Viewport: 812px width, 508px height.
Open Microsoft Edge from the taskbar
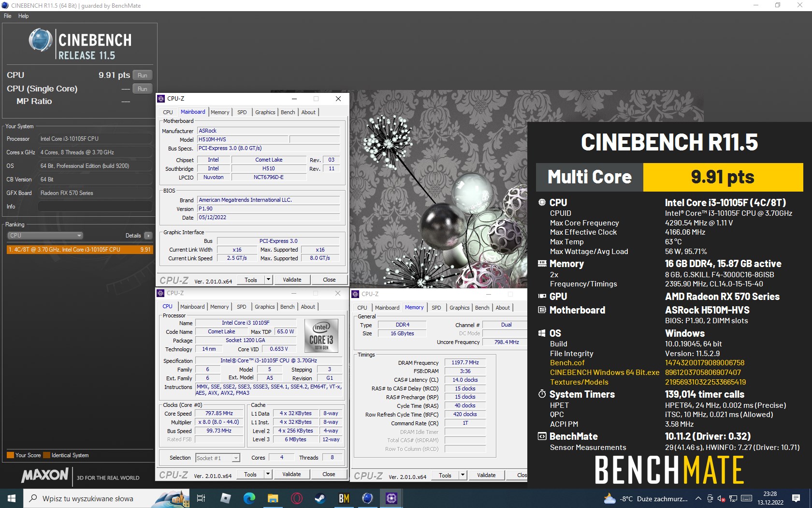[x=249, y=498]
